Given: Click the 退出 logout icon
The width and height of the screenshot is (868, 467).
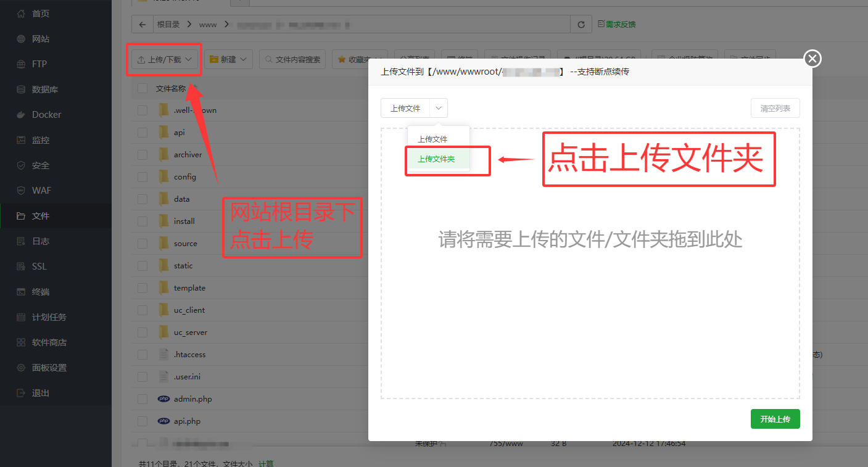Looking at the screenshot, I should click(x=21, y=393).
